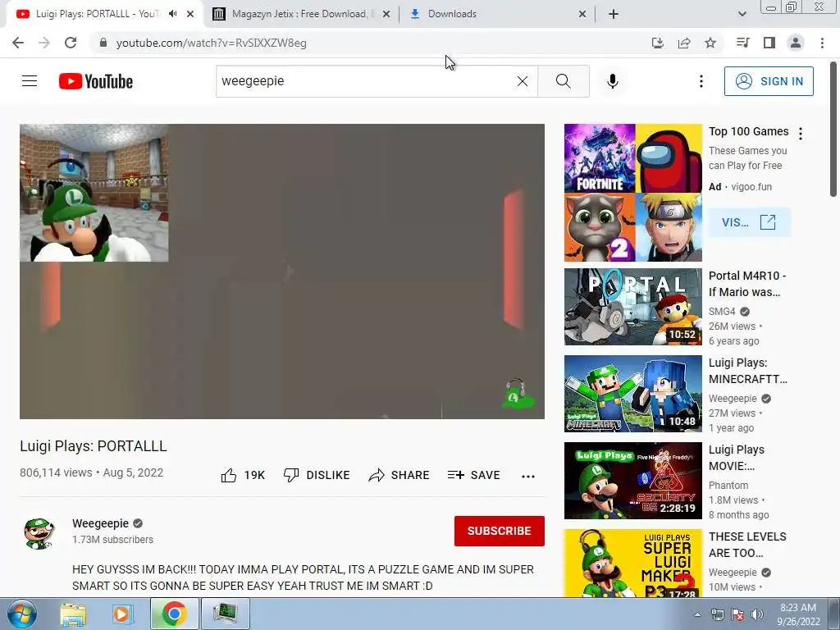Click the page vertical scrollbar
The width and height of the screenshot is (840, 630).
coord(833,129)
